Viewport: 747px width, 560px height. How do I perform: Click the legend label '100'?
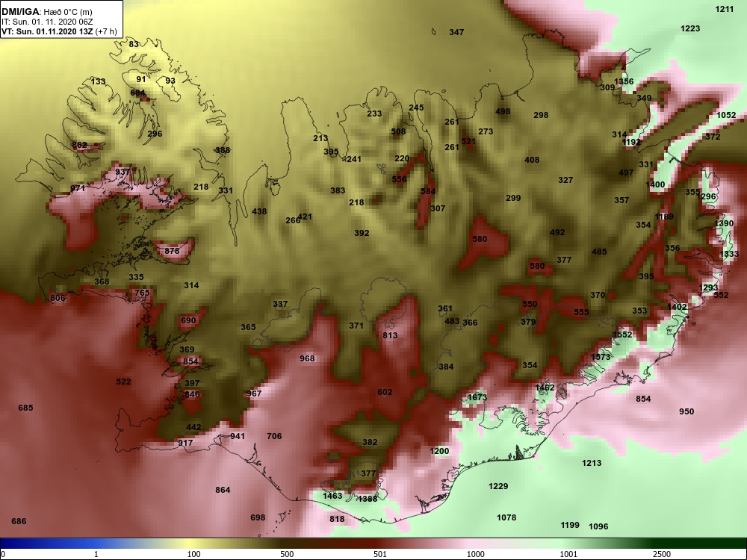[194, 554]
